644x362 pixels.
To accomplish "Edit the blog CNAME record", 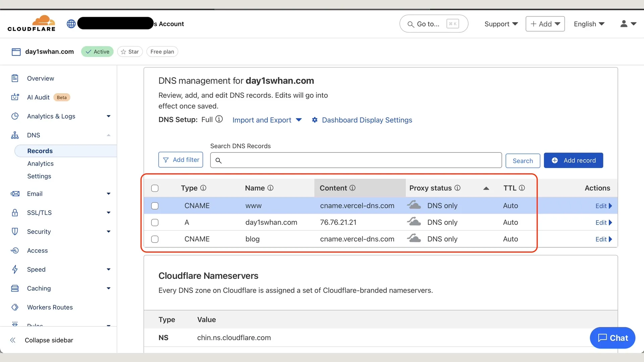I will click(x=603, y=239).
